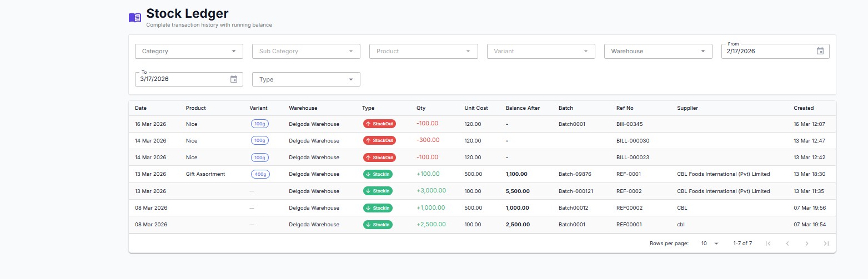The height and width of the screenshot is (279, 868).
Task: Go to the last page
Action: coord(826,244)
